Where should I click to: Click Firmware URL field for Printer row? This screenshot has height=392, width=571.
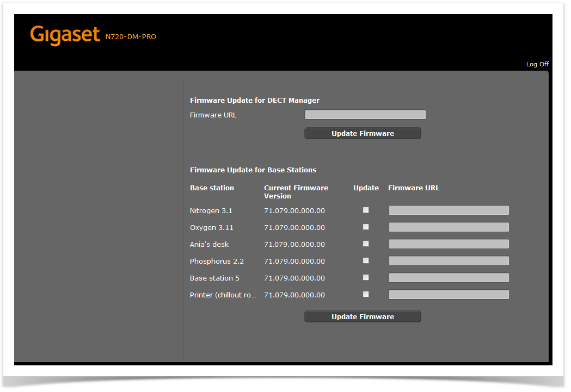tap(449, 295)
